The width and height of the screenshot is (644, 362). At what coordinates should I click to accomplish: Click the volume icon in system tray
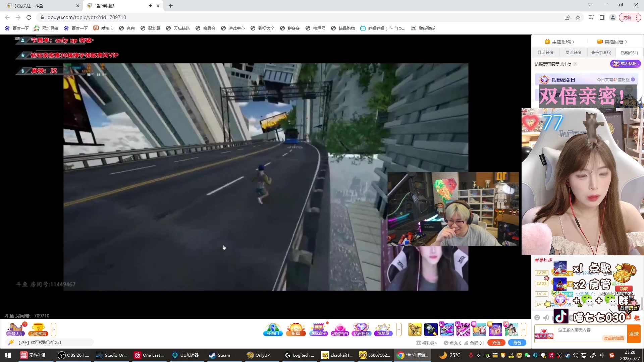(x=576, y=355)
